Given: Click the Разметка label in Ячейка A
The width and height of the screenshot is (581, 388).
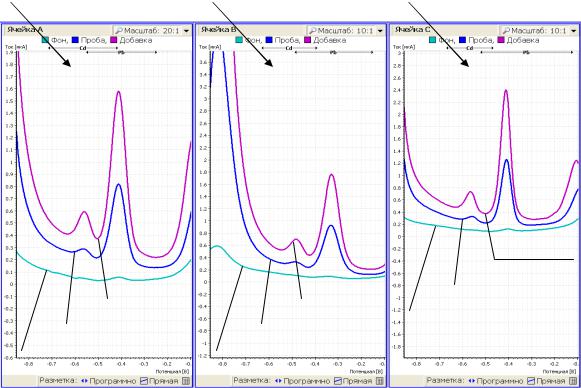Looking at the screenshot, I should point(58,381).
